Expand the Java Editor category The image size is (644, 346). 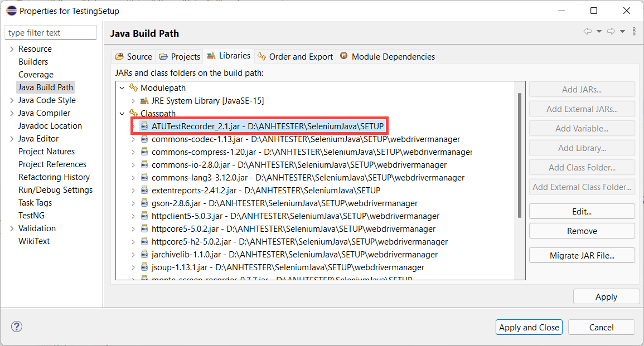click(12, 139)
